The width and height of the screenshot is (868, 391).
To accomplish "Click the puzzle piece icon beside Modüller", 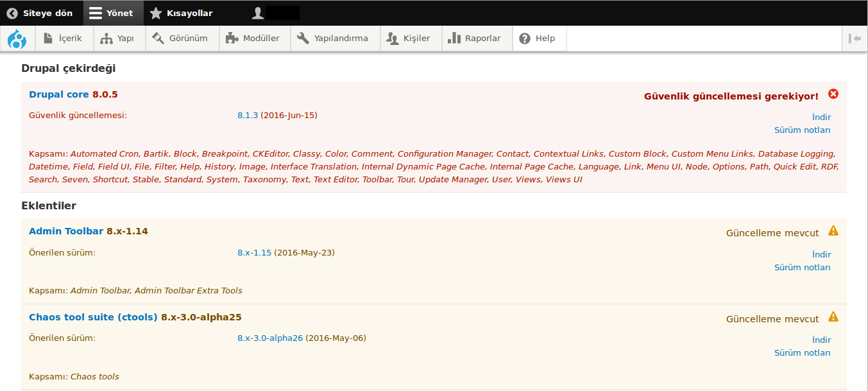I will (x=232, y=39).
